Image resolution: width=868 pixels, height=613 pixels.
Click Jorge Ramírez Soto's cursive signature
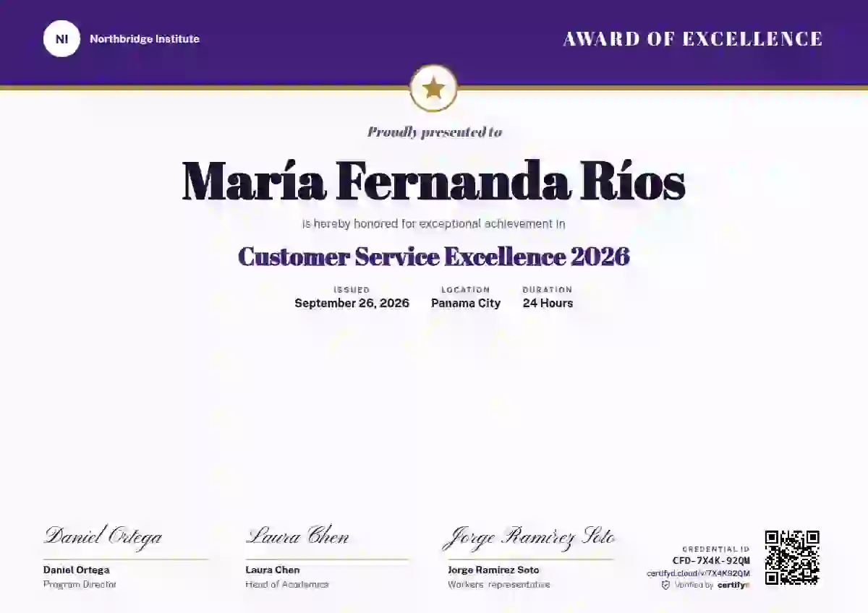tap(529, 538)
